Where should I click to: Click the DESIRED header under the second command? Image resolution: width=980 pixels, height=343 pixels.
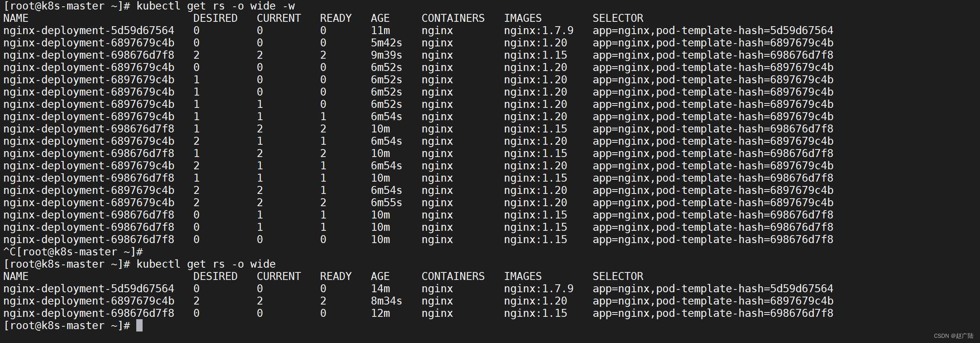(x=215, y=276)
